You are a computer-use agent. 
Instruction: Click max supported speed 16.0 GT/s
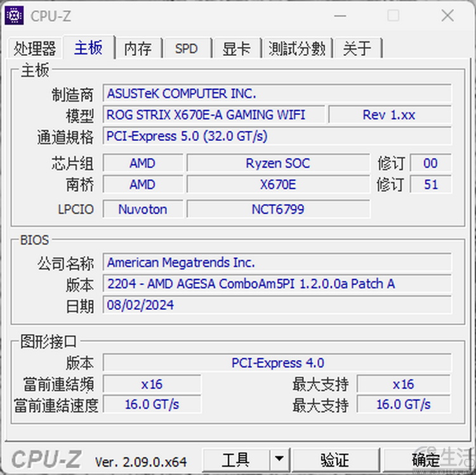point(404,405)
